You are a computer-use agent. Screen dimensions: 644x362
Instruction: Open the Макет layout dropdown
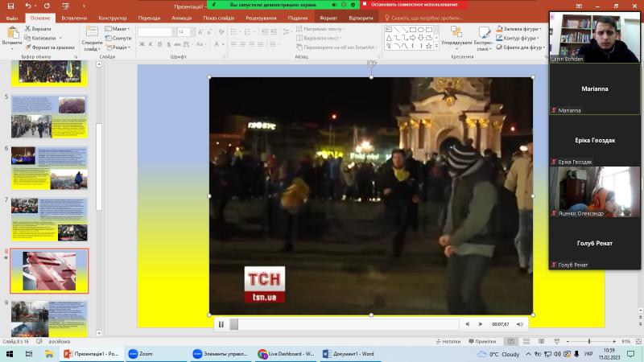(117, 29)
